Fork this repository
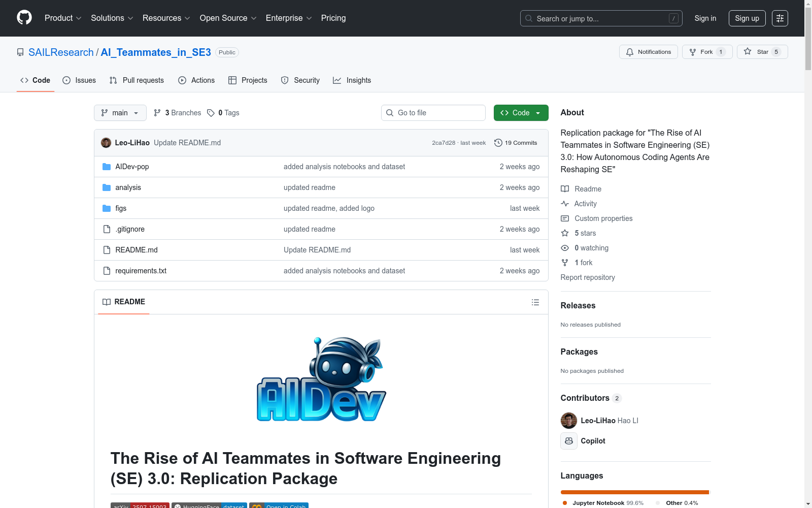 (x=707, y=52)
